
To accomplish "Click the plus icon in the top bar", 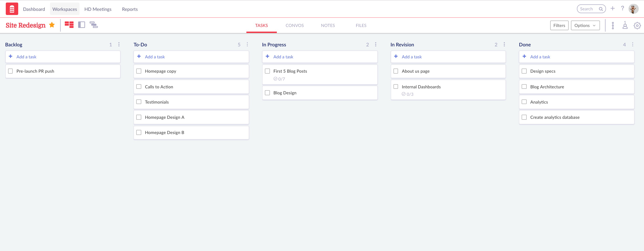I will (613, 8).
